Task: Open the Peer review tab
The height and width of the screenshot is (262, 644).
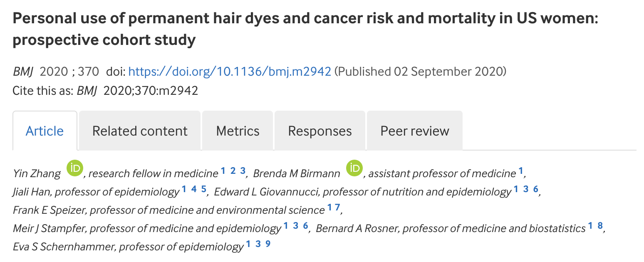Action: click(415, 131)
